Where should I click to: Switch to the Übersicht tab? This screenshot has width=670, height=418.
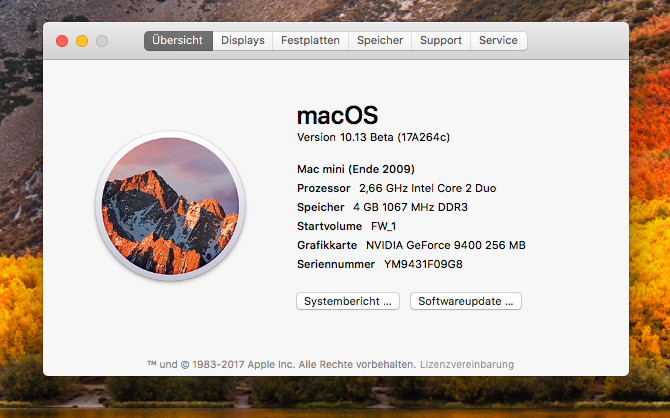(178, 41)
